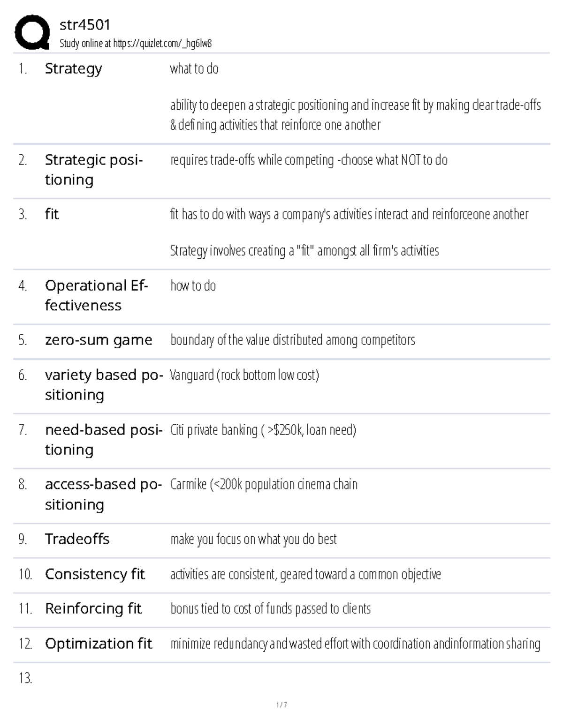563x728 pixels.
Task: Select the Optimization fit term
Action: point(99,644)
